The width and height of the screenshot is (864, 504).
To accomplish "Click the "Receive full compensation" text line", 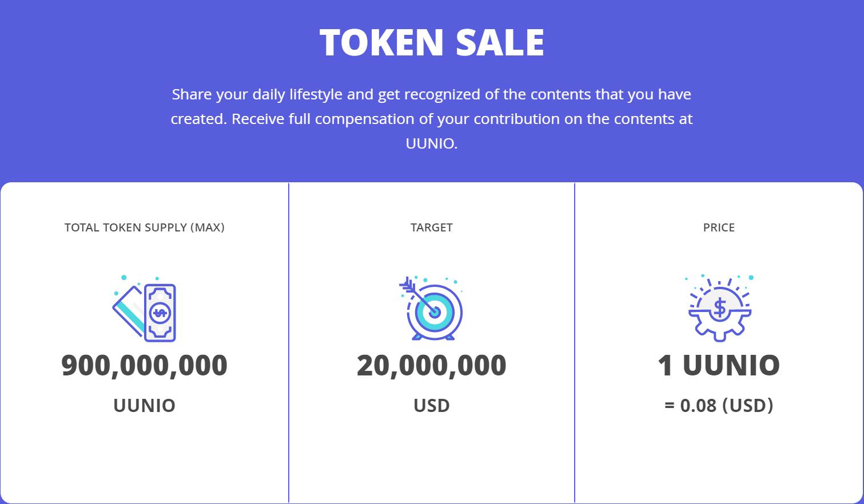I will (462, 119).
